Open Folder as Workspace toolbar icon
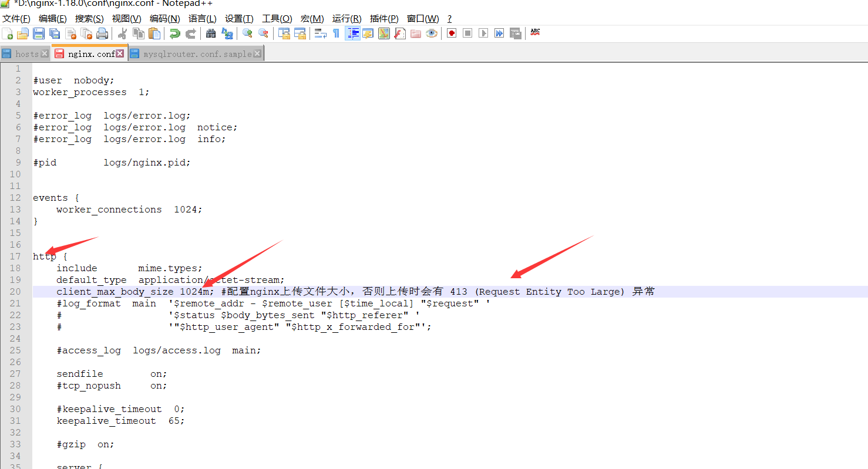The image size is (868, 469). [x=416, y=33]
